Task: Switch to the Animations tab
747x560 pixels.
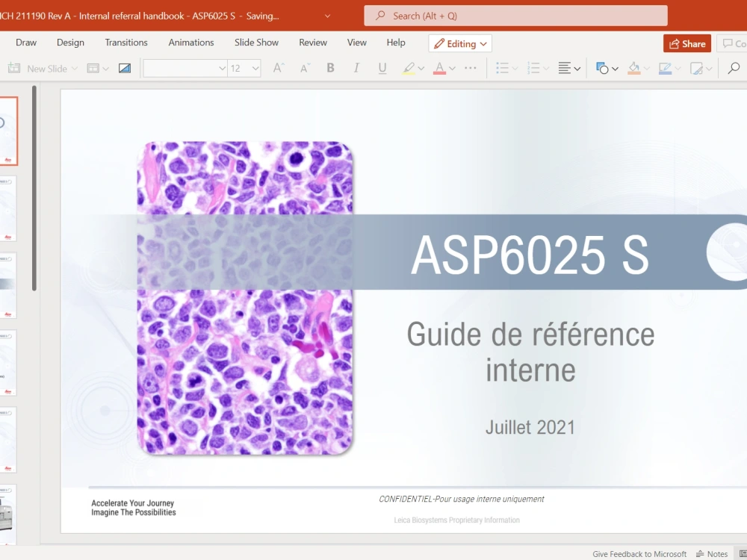Action: (x=191, y=43)
